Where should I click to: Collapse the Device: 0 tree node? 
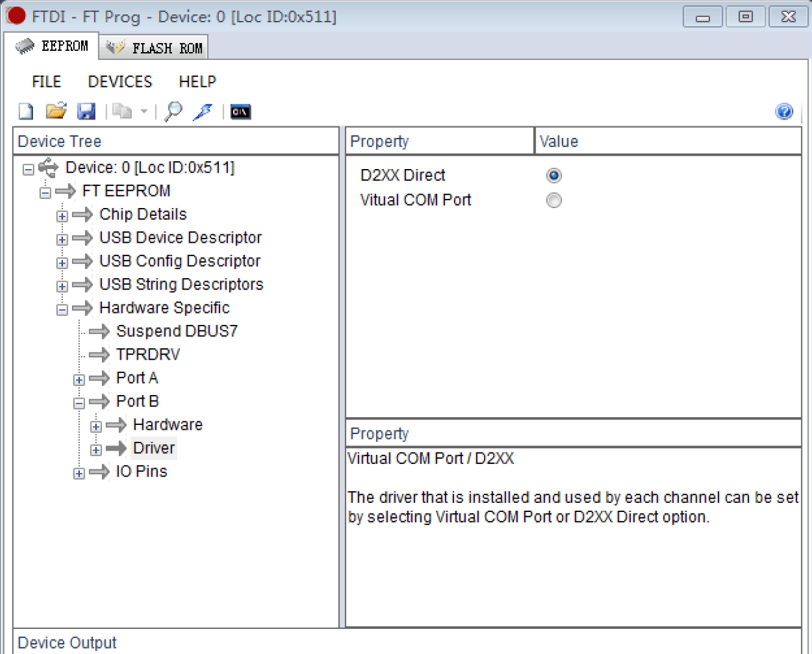click(x=28, y=169)
